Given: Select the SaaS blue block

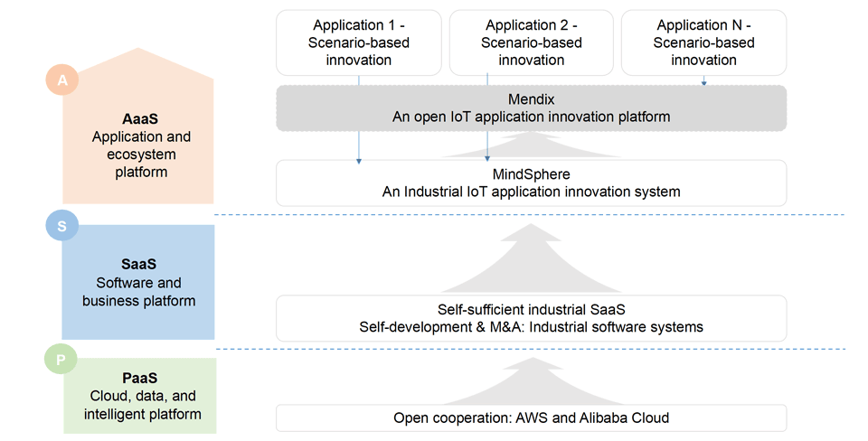Looking at the screenshot, I should pos(137,282).
